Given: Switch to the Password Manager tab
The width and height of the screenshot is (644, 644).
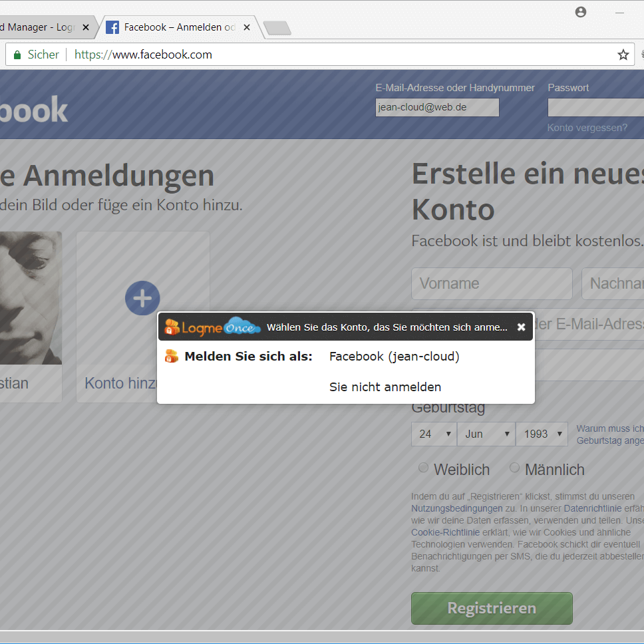Looking at the screenshot, I should (x=40, y=27).
